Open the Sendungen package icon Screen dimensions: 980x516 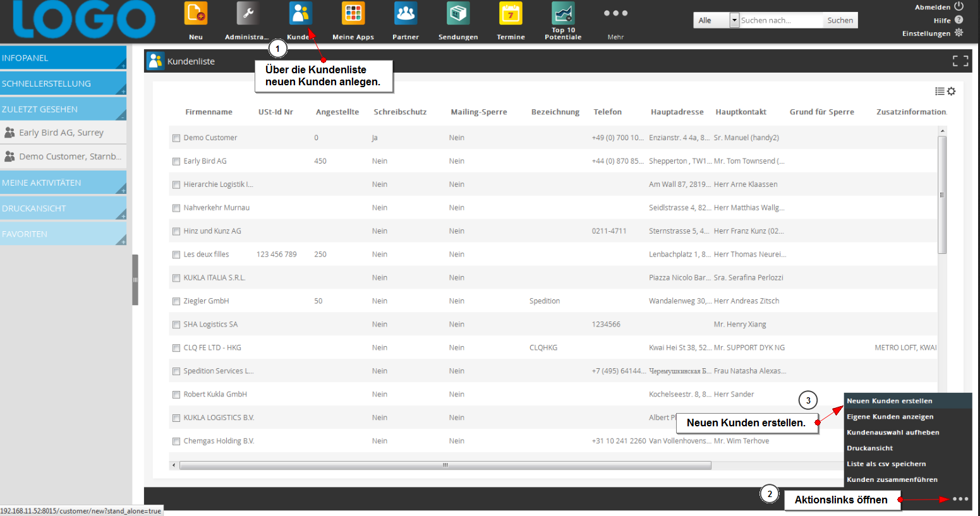[x=458, y=14]
